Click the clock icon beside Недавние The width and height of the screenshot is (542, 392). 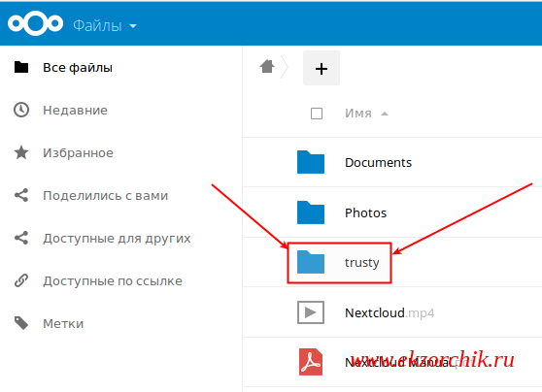(x=21, y=110)
